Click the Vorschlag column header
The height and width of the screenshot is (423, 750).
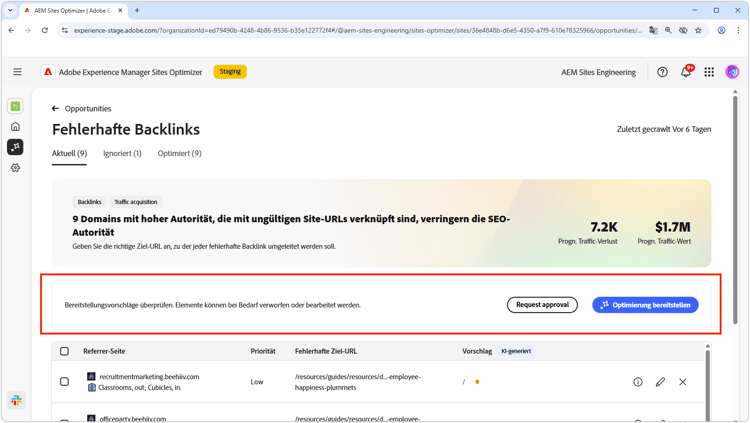(x=477, y=351)
